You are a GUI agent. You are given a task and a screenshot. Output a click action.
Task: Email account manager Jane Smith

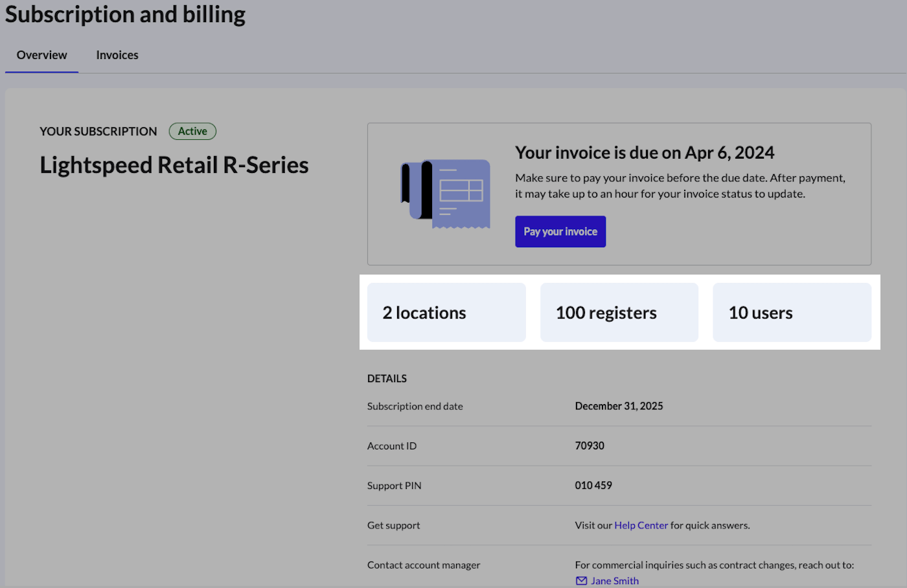tap(614, 581)
